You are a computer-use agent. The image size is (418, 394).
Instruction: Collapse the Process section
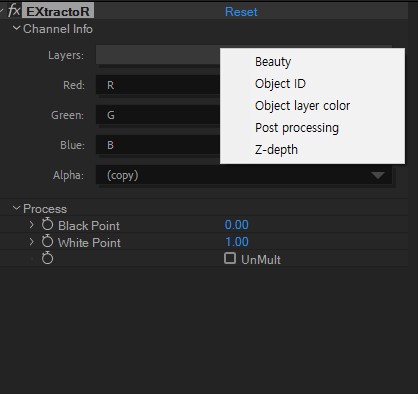[x=16, y=208]
